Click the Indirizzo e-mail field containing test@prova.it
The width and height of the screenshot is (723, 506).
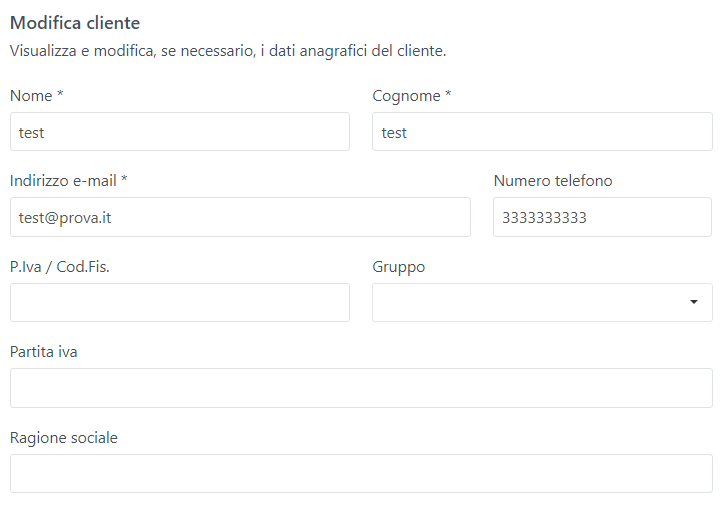click(240, 217)
